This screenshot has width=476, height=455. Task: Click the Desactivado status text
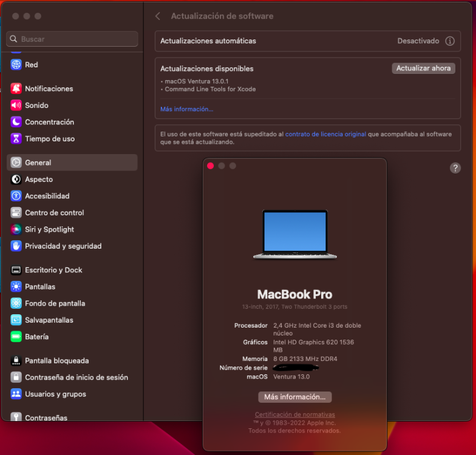click(x=418, y=41)
